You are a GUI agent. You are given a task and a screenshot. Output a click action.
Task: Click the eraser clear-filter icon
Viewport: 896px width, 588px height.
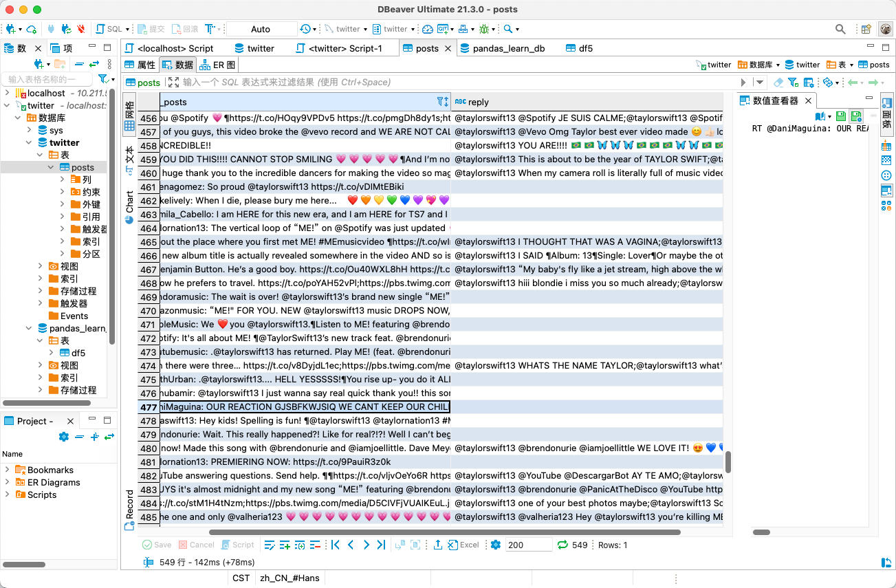(x=778, y=83)
